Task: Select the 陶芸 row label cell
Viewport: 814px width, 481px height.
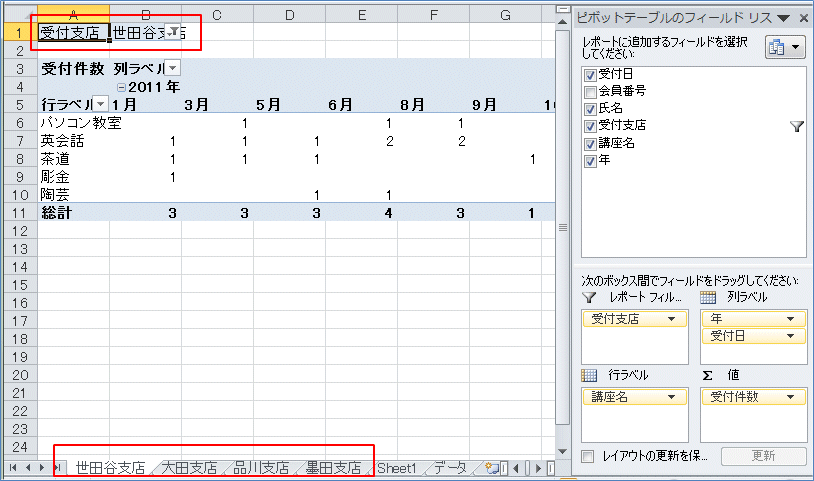Action: (73, 195)
